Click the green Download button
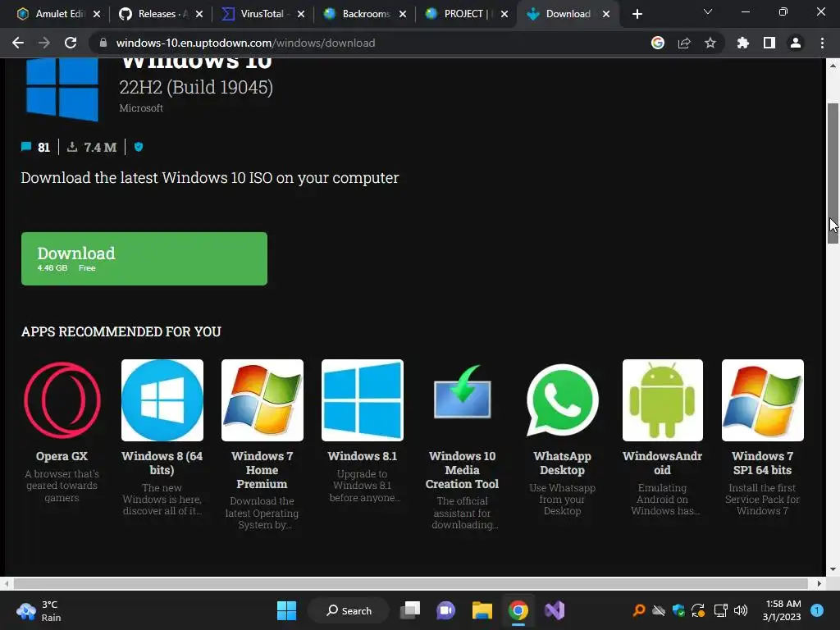 click(144, 258)
